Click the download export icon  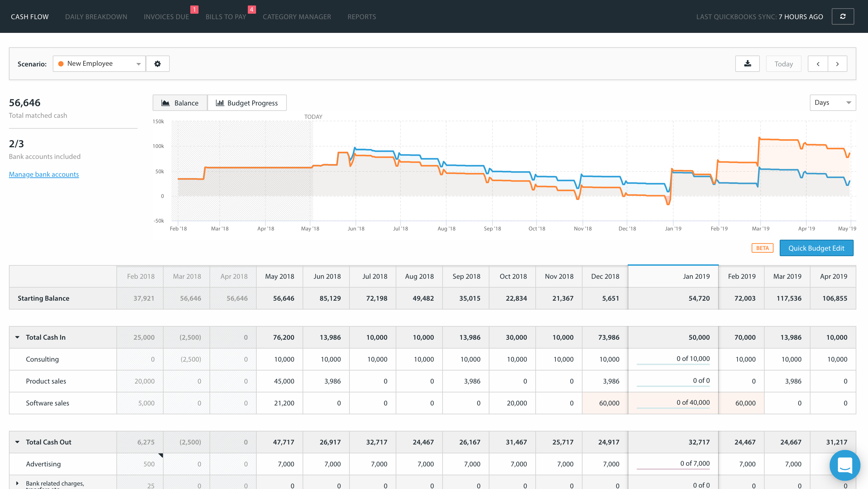[x=748, y=64]
